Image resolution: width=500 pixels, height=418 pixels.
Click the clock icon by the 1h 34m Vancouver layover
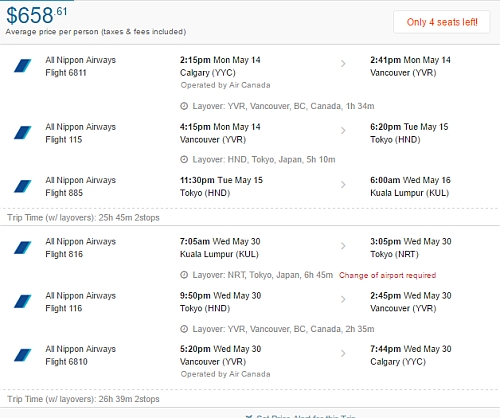(x=184, y=106)
